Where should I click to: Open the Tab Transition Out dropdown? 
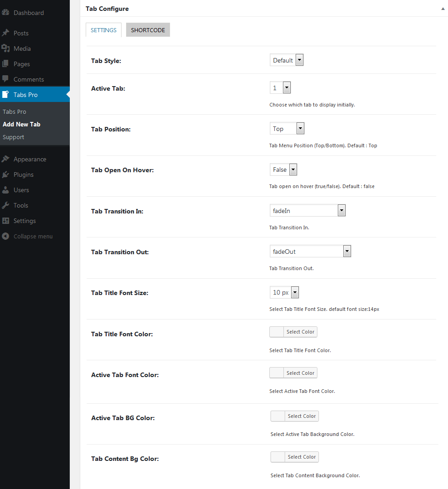point(310,251)
